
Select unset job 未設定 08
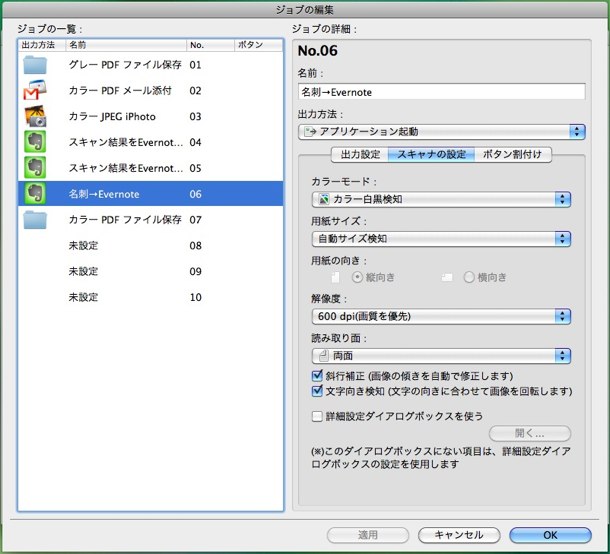[x=151, y=245]
